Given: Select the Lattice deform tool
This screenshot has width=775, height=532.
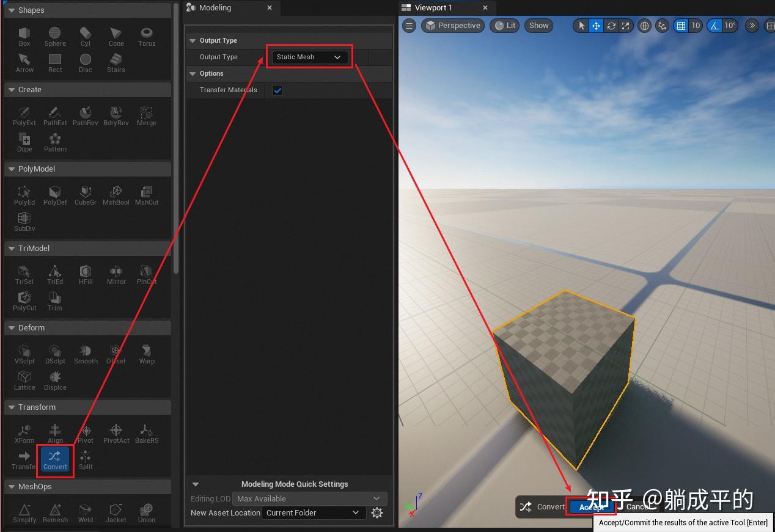Looking at the screenshot, I should point(24,379).
